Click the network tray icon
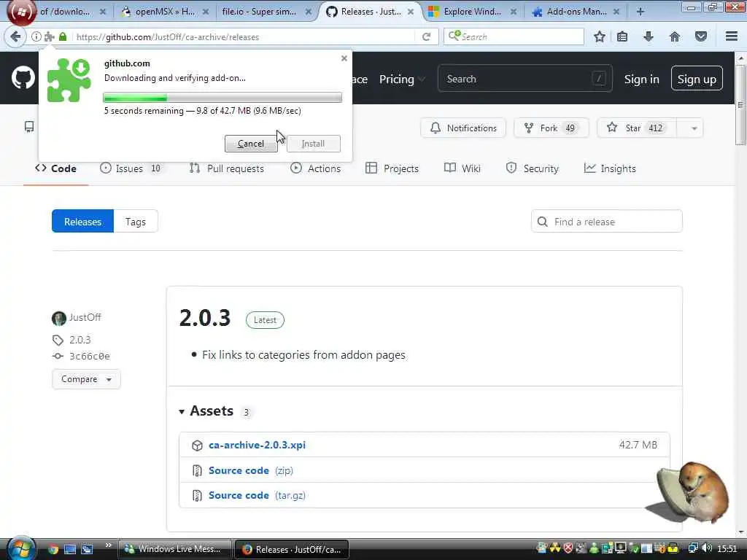Screen dimensions: 747x560 pyautogui.click(x=694, y=548)
